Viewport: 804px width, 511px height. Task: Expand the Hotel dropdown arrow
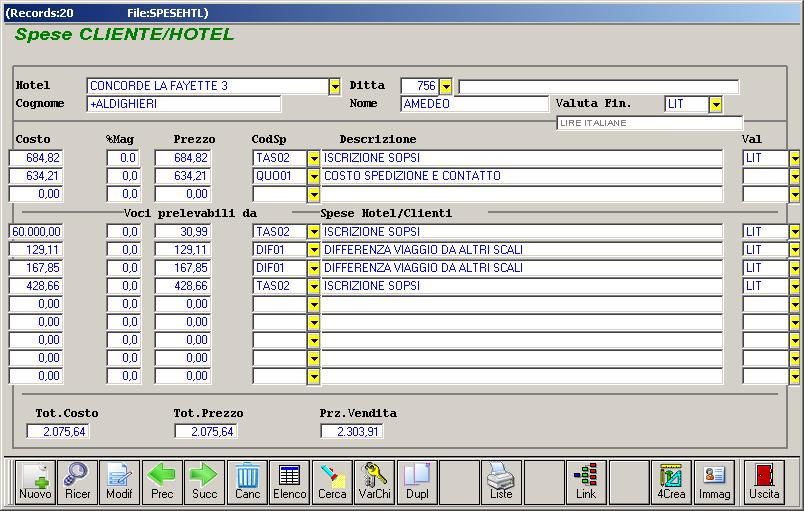pyautogui.click(x=335, y=86)
